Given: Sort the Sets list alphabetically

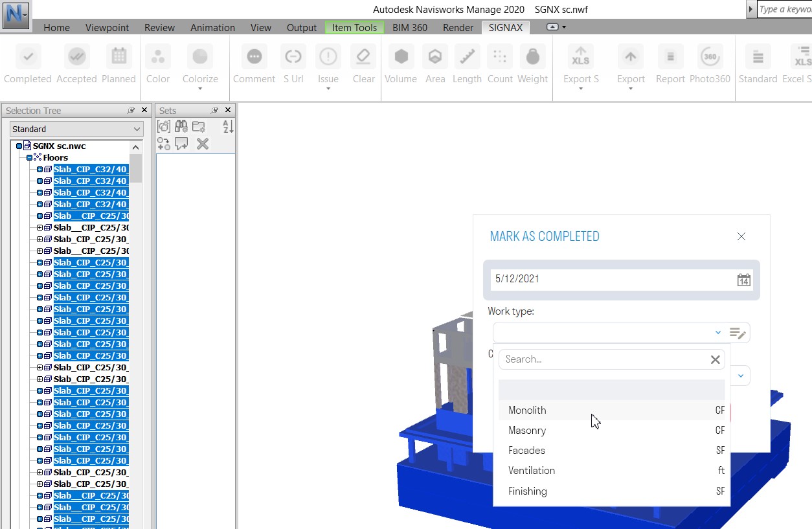Looking at the screenshot, I should 227,126.
